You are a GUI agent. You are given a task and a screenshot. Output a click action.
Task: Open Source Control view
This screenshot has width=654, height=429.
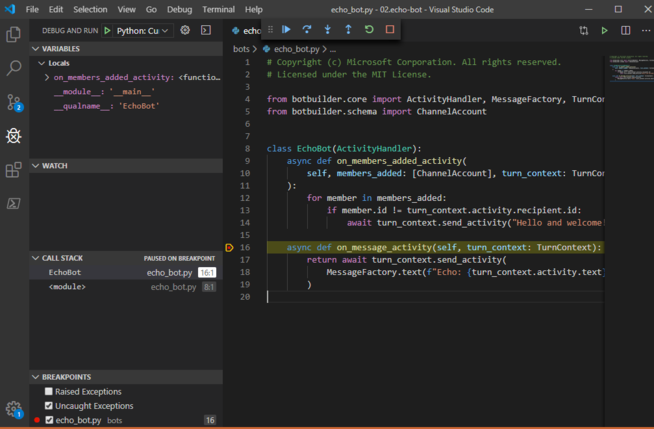pyautogui.click(x=14, y=102)
